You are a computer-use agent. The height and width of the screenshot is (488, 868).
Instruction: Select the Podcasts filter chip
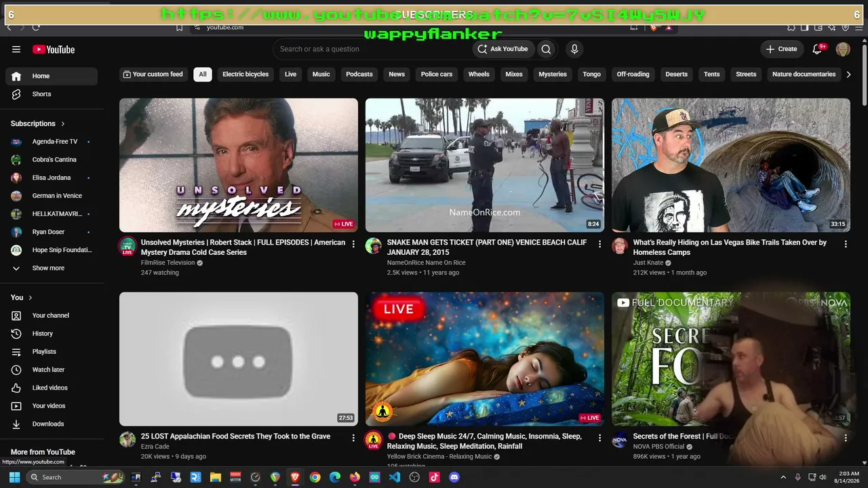359,75
